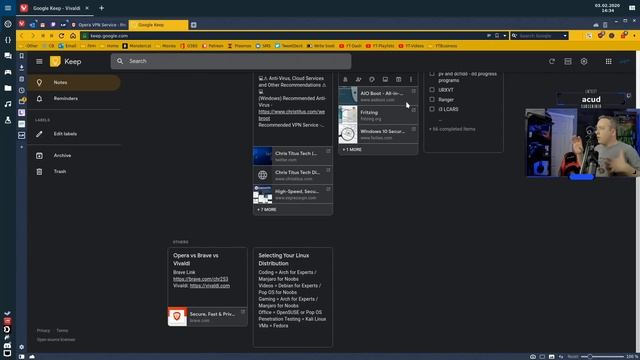Archive the note via toolbar icon
640x360 pixels.
click(398, 79)
